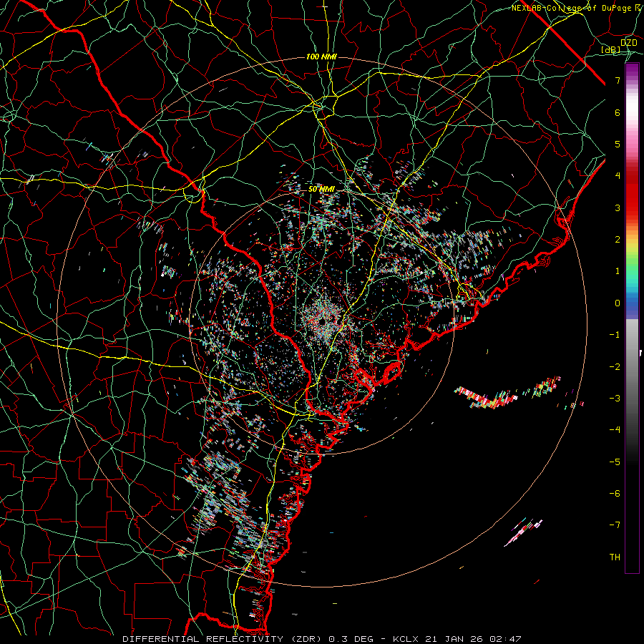The height and width of the screenshot is (644, 644).
Task: Click the 5 value on the dB scale
Action: [618, 144]
